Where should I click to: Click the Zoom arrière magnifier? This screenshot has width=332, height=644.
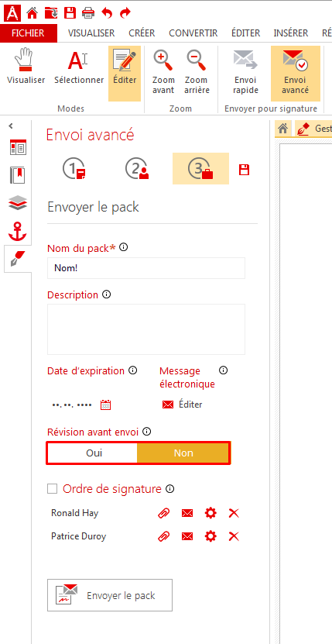tap(197, 59)
